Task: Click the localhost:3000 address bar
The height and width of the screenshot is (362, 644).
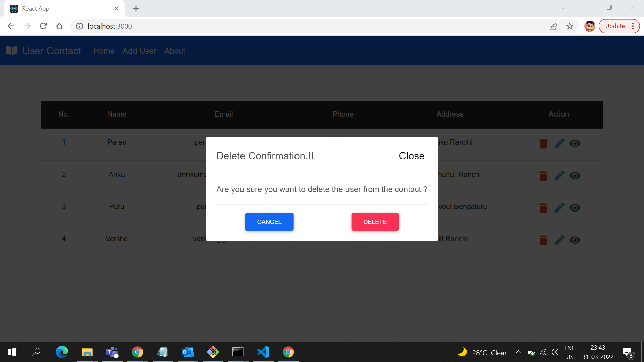Action: click(x=110, y=26)
